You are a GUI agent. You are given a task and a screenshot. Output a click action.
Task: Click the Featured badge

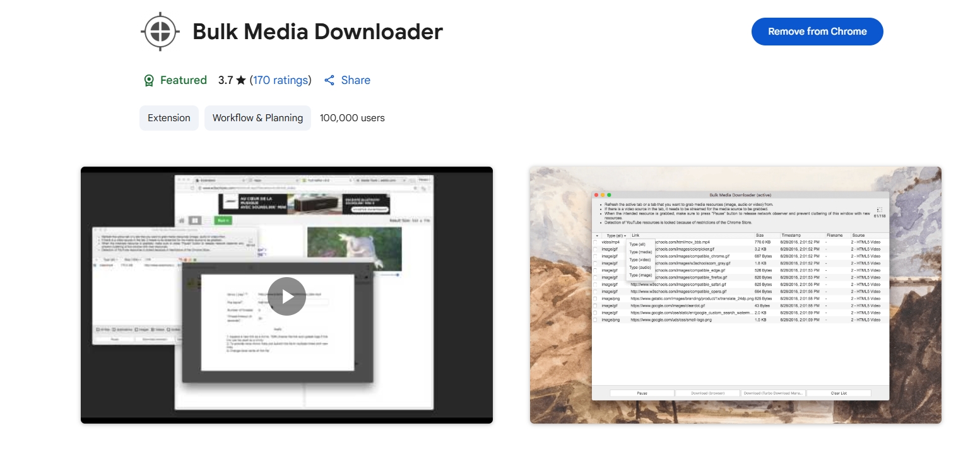[x=175, y=80]
